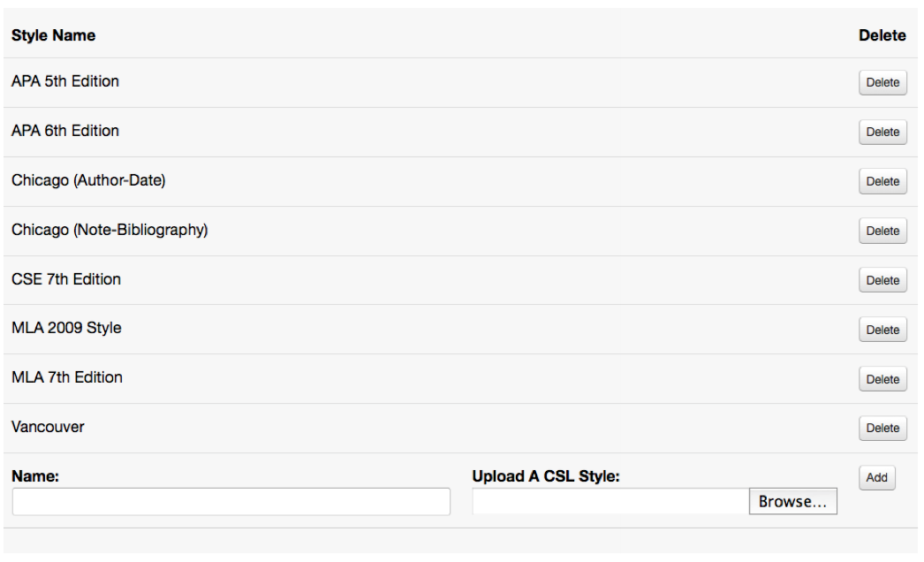Select the Chicago (Author-Date) style name
The height and width of the screenshot is (562, 924).
coord(88,180)
